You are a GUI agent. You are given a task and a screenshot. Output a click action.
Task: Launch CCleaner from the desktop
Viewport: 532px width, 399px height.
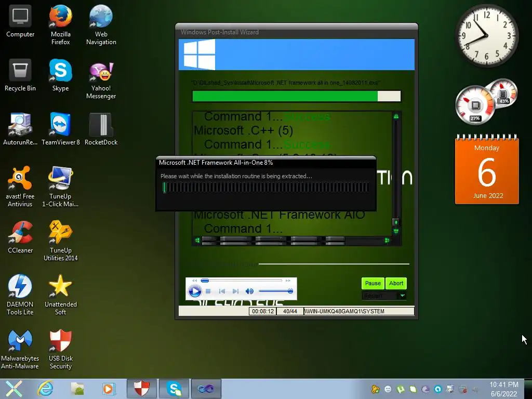pos(20,237)
